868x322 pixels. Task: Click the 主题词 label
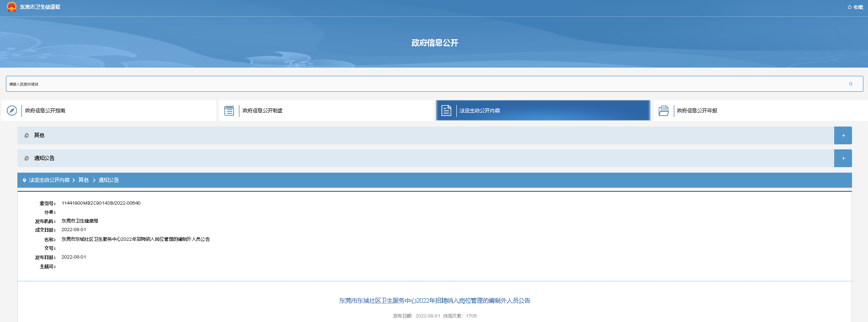click(48, 267)
